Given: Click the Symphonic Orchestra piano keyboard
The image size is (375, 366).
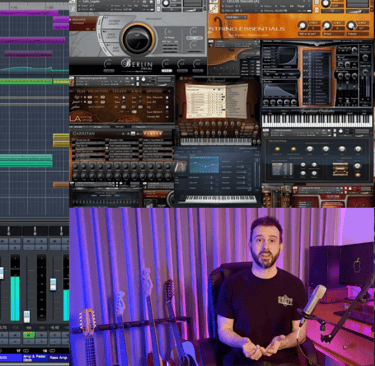Looking at the screenshot, I should (x=317, y=120).
